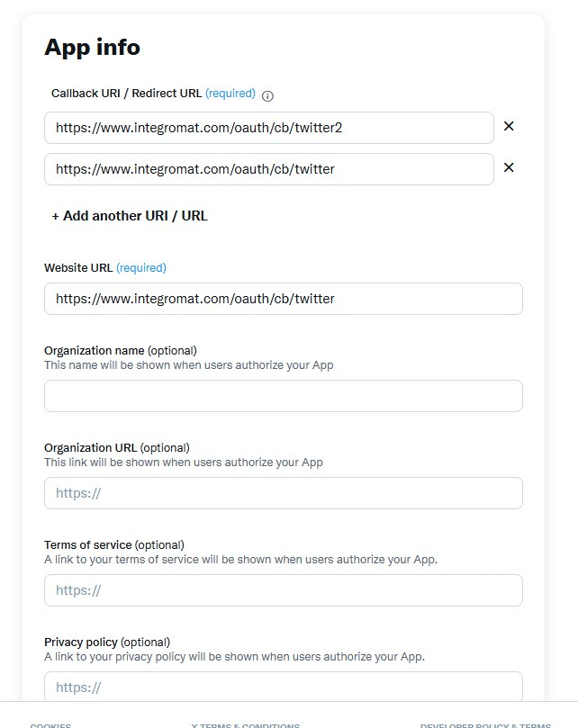Open the Cookies footer link
This screenshot has height=728, width=578.
tap(50, 724)
